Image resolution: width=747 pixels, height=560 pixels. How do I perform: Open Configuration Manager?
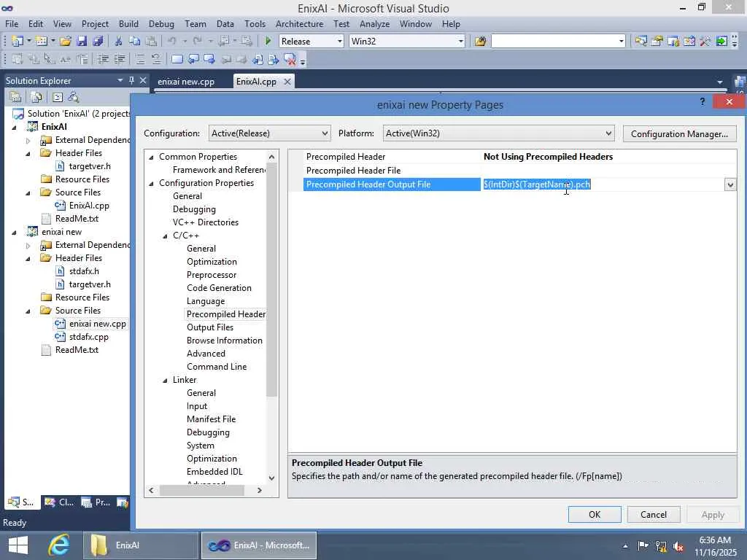pyautogui.click(x=679, y=134)
